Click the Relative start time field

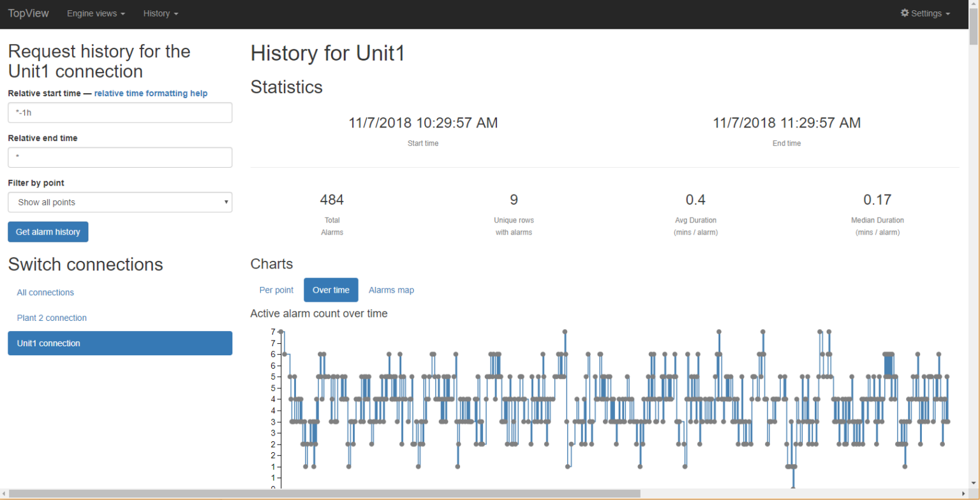[x=120, y=113]
